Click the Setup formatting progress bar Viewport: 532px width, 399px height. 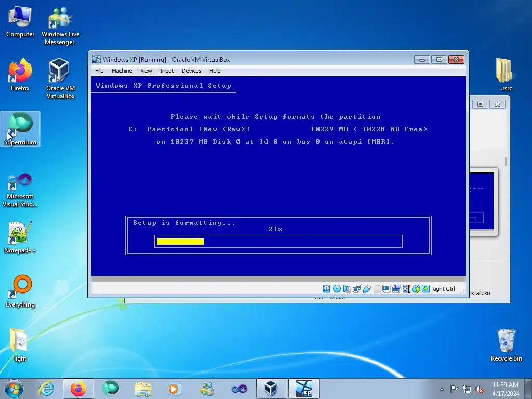coord(278,241)
